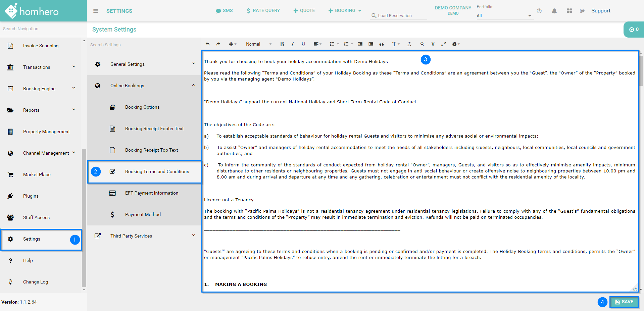This screenshot has width=644, height=311.
Task: Click the redo arrow in editor toolbar
Action: point(218,44)
